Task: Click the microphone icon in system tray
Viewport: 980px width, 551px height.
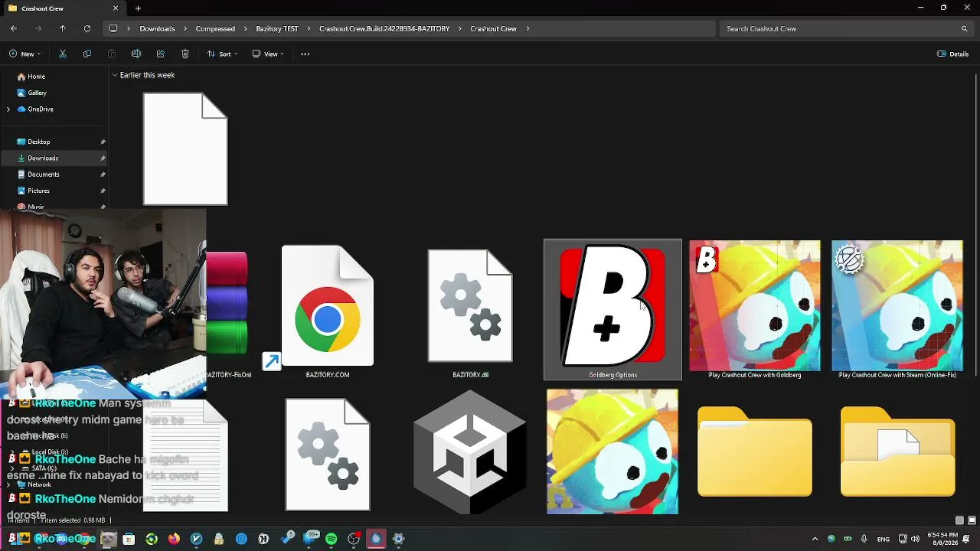Action: click(864, 539)
